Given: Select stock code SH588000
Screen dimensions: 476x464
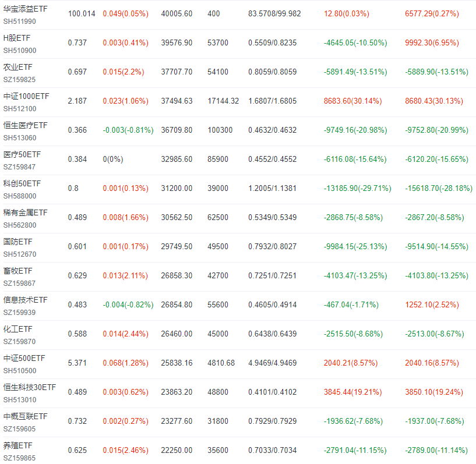Looking at the screenshot, I should (x=20, y=196).
